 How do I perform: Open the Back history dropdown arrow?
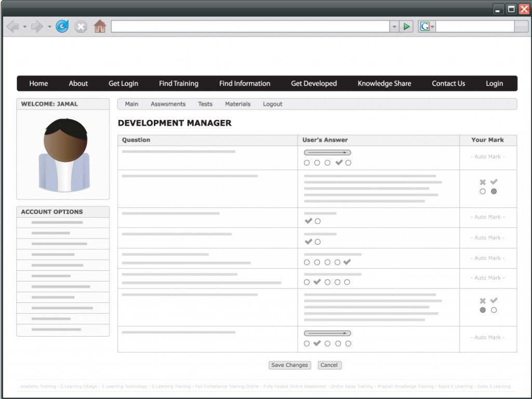(x=25, y=26)
